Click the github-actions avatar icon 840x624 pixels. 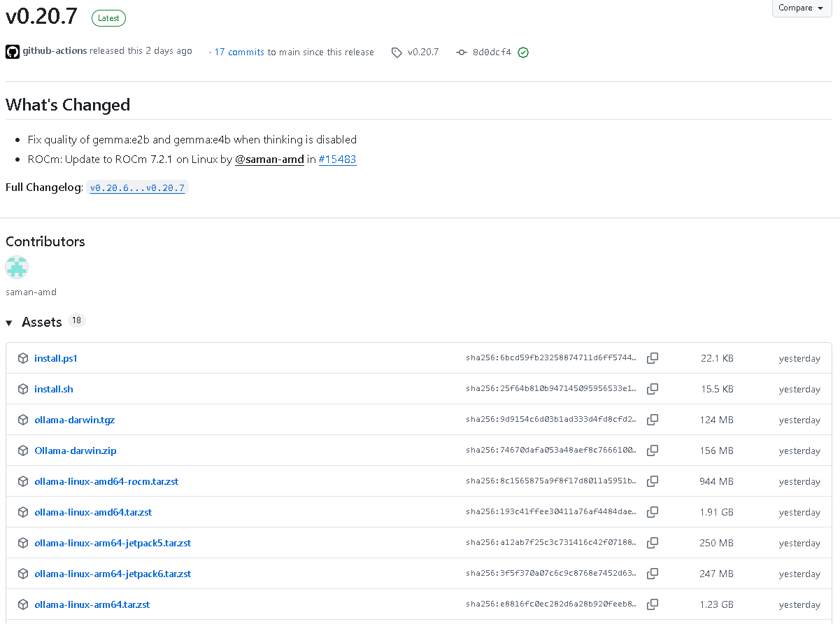[13, 52]
